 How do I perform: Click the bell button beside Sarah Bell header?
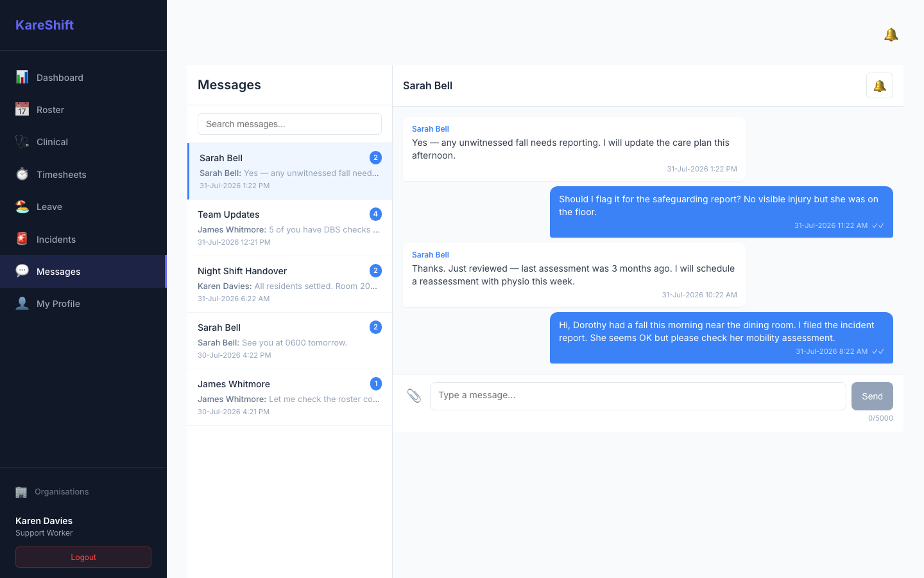point(880,85)
